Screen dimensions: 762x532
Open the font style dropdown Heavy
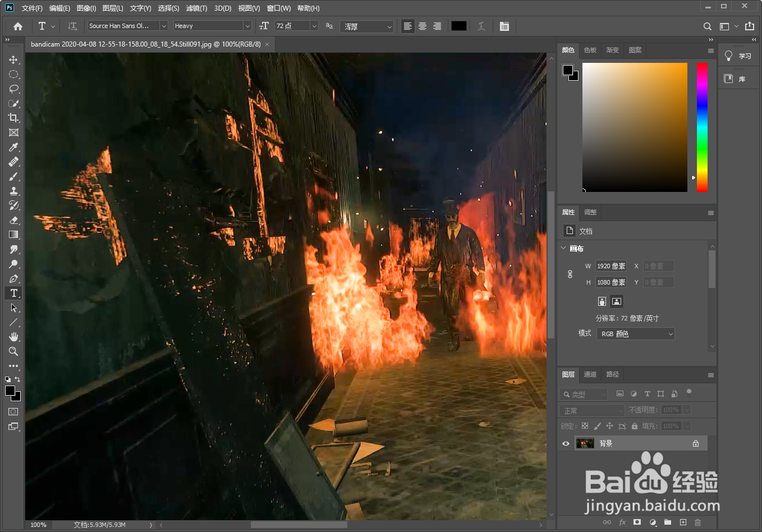coord(212,26)
